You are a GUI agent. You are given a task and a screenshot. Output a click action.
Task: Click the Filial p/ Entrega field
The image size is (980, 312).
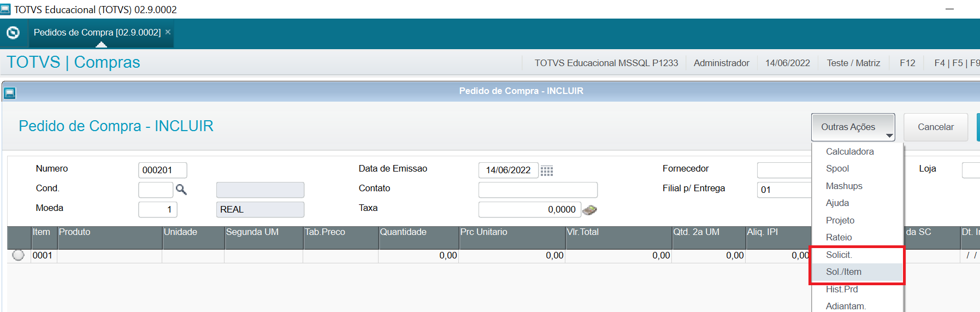(784, 190)
